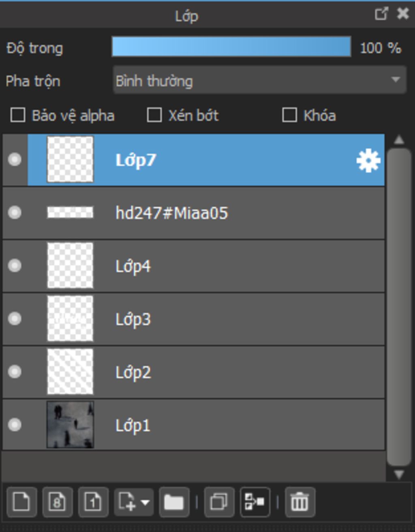Create a new layer folder
The image size is (415, 532).
click(174, 502)
